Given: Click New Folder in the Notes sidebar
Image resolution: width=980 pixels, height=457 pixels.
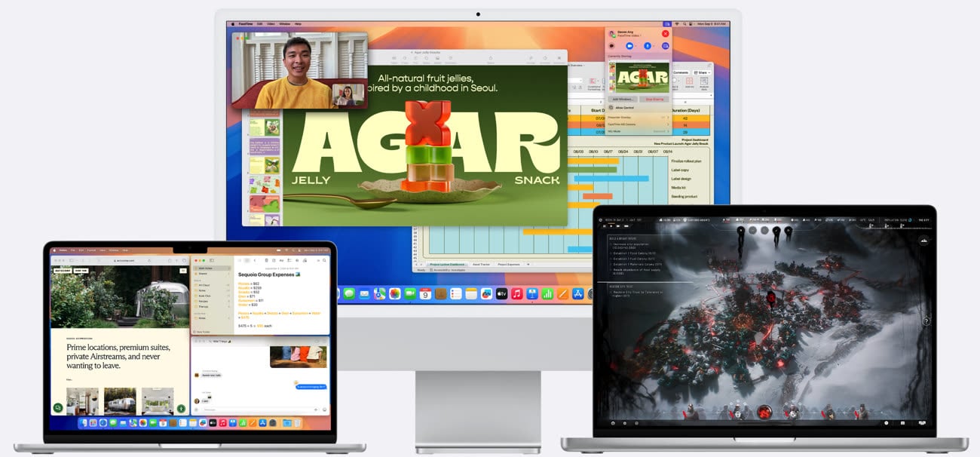Looking at the screenshot, I should click(201, 332).
